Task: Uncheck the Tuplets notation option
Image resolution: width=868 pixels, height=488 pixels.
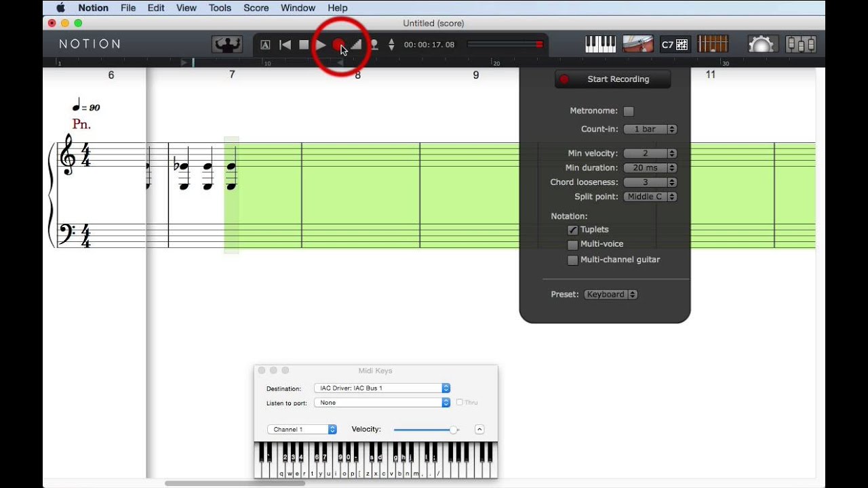Action: 573,230
